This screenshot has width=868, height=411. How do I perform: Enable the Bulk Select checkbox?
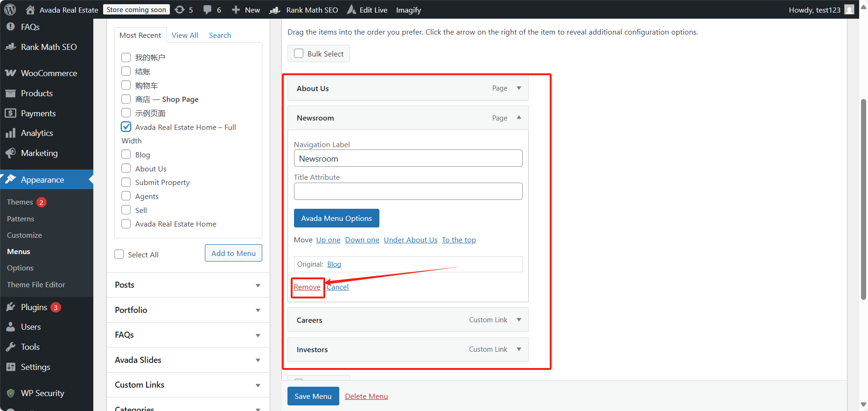coord(299,54)
